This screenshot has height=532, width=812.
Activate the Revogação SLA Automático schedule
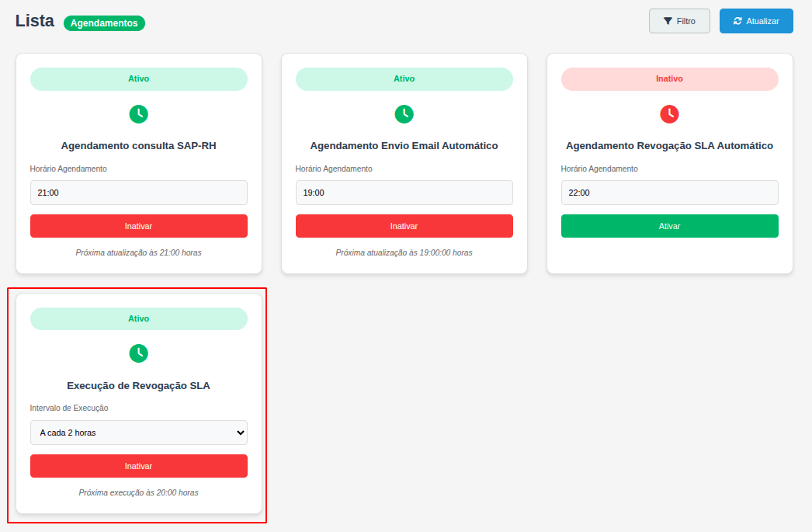click(669, 226)
